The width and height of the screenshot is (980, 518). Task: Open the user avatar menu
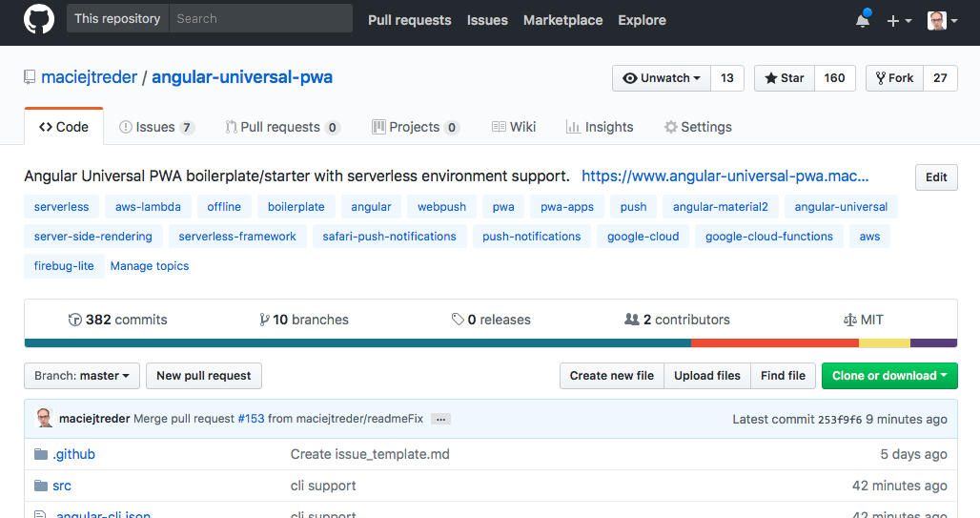[x=943, y=21]
